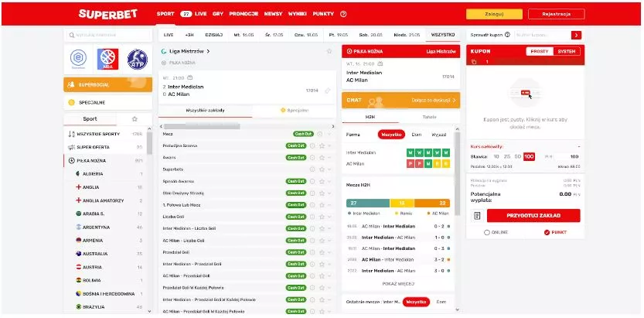Collapse the Kurs całkowity section
The width and height of the screenshot is (644, 318).
(579, 147)
